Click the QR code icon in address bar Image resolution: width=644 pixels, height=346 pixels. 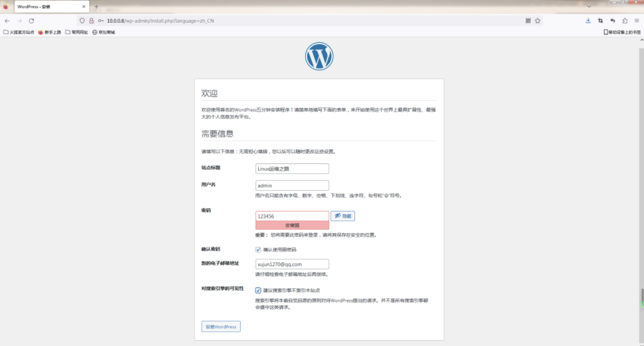pyautogui.click(x=528, y=20)
